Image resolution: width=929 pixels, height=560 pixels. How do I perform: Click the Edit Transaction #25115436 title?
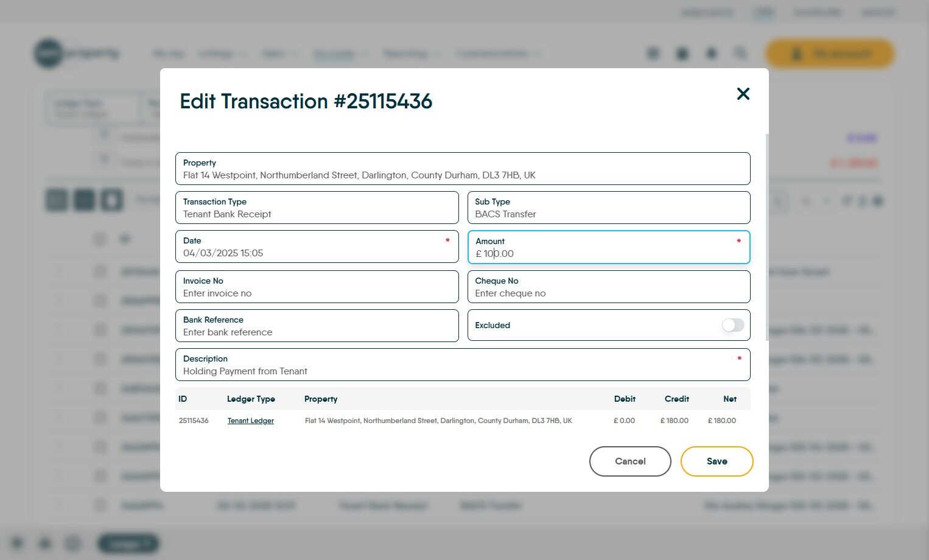pos(306,101)
